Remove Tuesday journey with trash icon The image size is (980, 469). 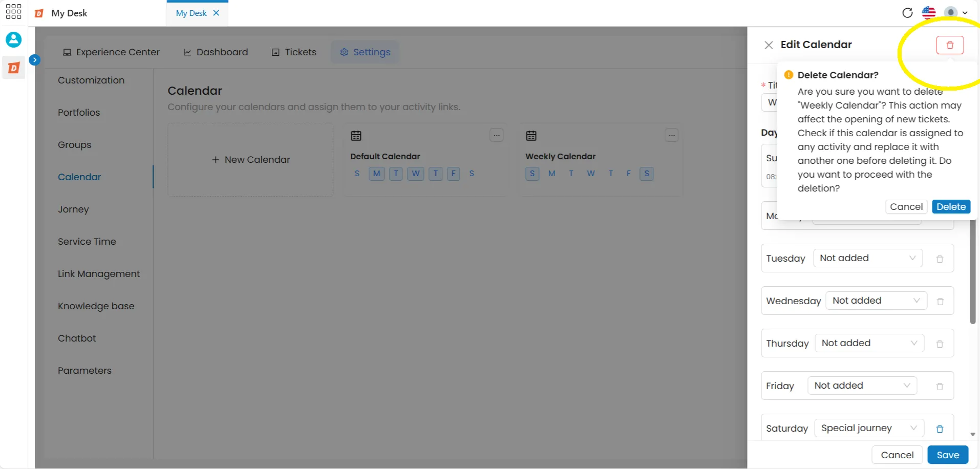940,259
